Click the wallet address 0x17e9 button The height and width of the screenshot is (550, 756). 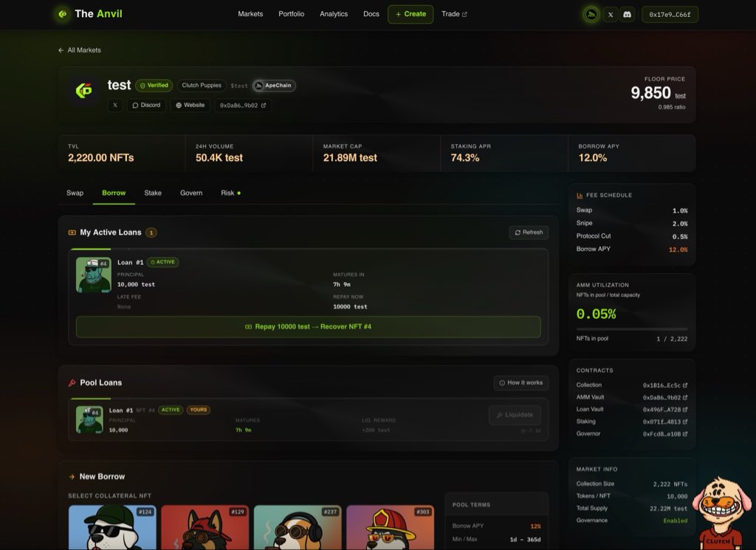(670, 14)
